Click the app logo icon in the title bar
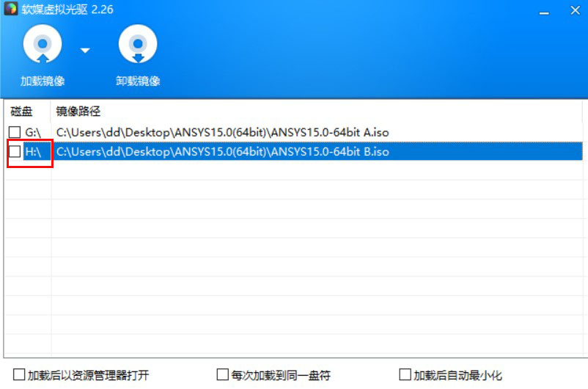This screenshot has height=389, width=588. (x=10, y=9)
